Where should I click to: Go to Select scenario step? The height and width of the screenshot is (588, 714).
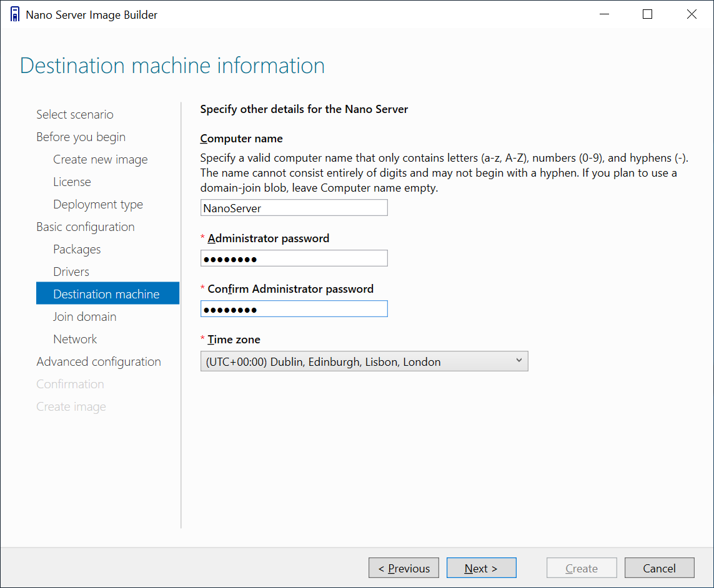click(75, 114)
